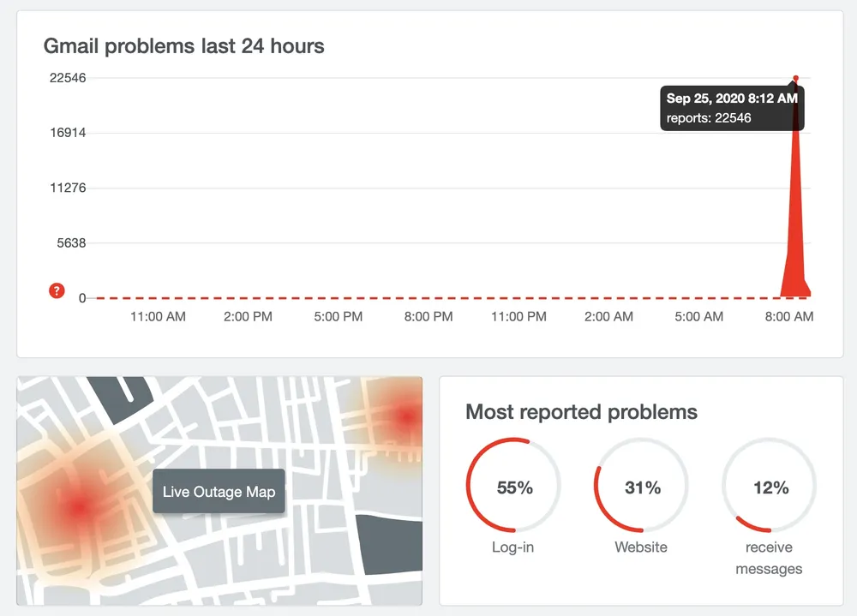Click the 11:00 AM time axis label
The image size is (857, 616).
[x=158, y=317]
